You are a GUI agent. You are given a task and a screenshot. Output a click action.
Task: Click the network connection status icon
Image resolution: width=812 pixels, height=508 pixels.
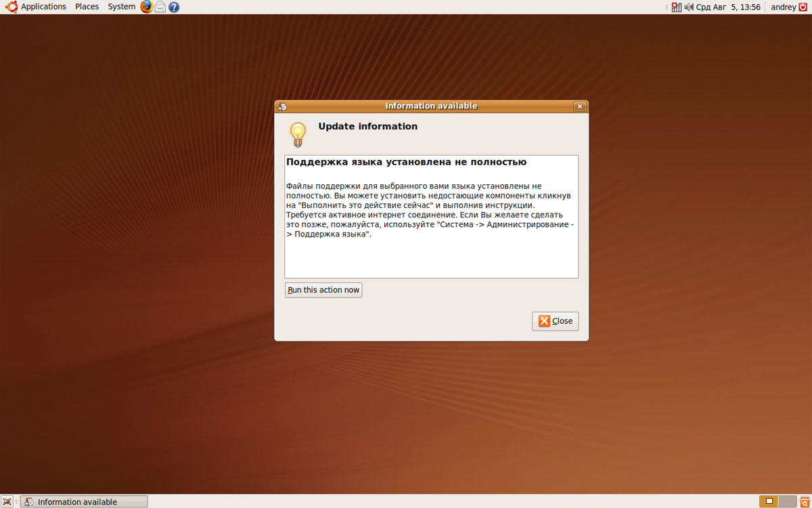pyautogui.click(x=676, y=7)
